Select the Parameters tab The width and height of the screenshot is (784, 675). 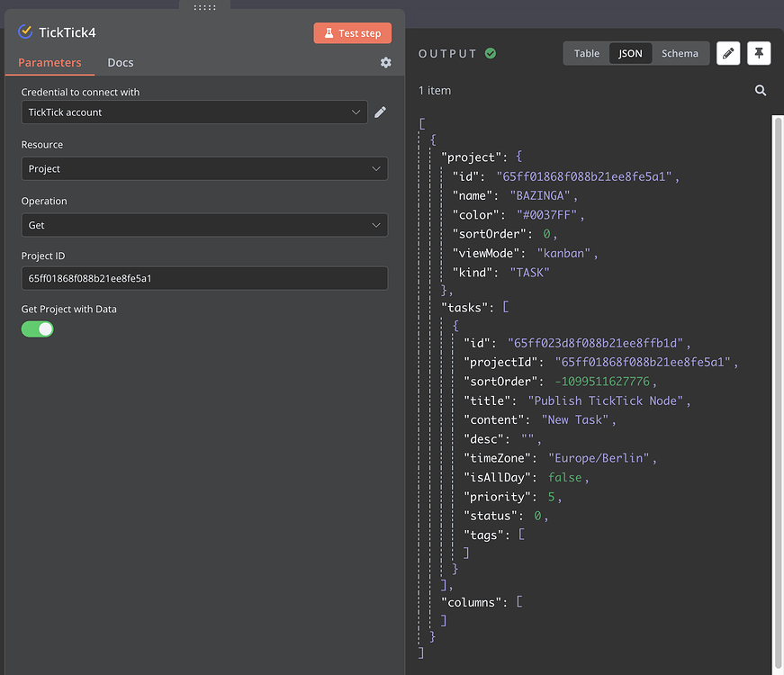50,63
